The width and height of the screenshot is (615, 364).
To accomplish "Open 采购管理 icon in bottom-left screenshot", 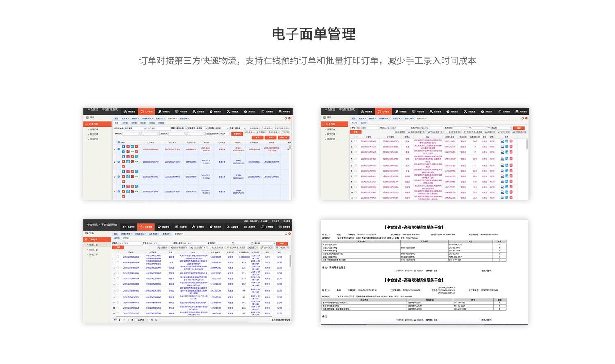I will coord(280,227).
